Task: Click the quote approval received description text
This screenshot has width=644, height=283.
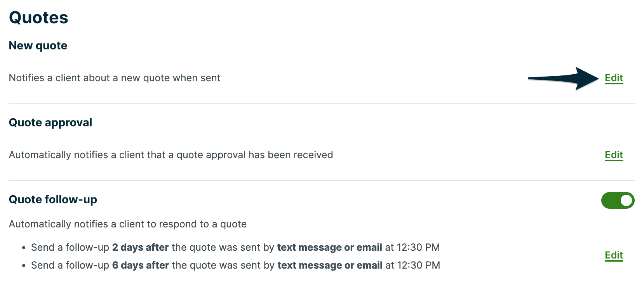Action: click(x=171, y=155)
